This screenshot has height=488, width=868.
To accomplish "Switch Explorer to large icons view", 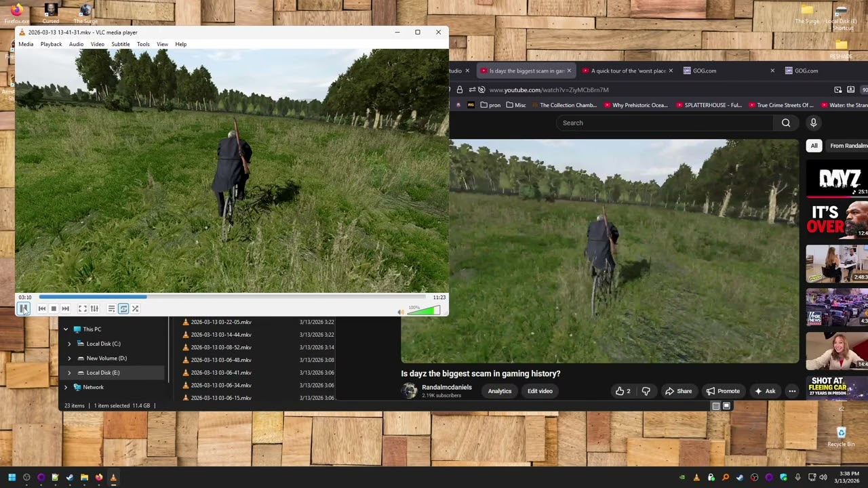I will tap(726, 406).
